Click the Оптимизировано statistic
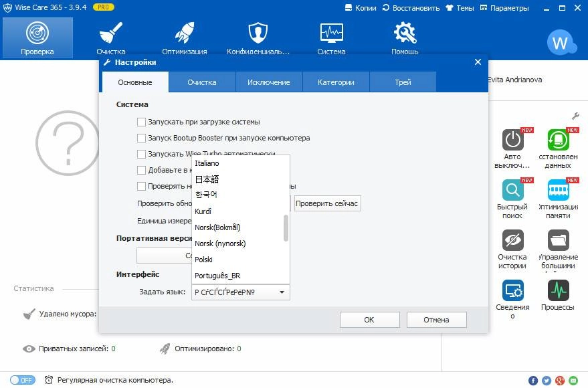The image size is (588, 388). pyautogui.click(x=200, y=349)
